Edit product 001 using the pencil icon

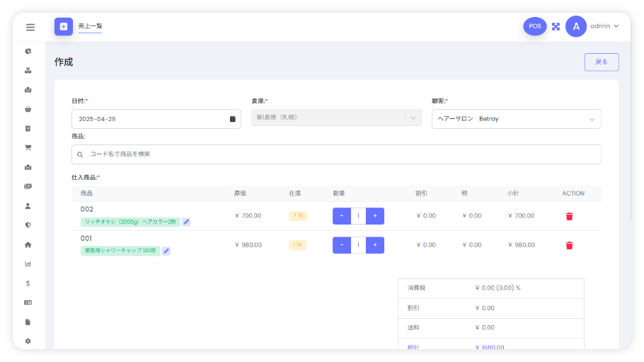pyautogui.click(x=166, y=251)
